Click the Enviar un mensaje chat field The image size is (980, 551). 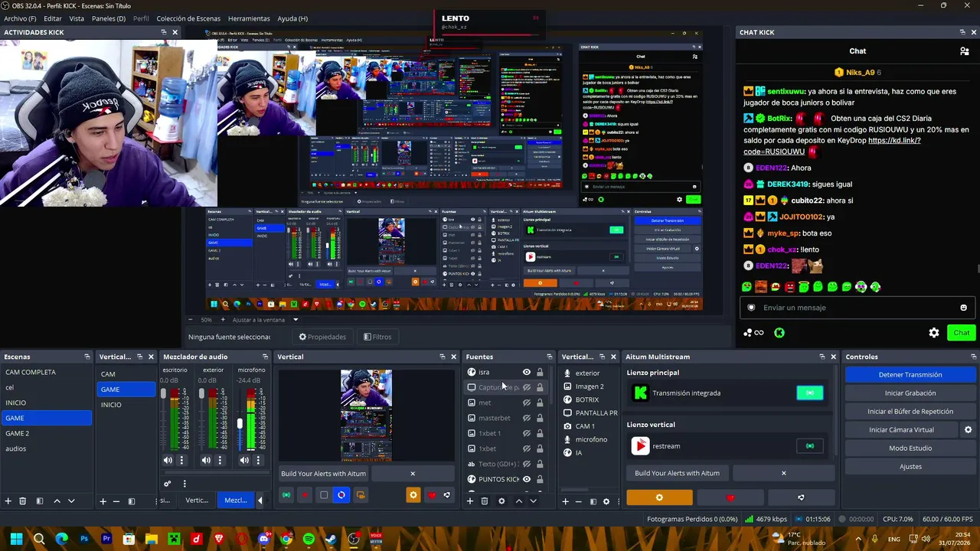(856, 308)
